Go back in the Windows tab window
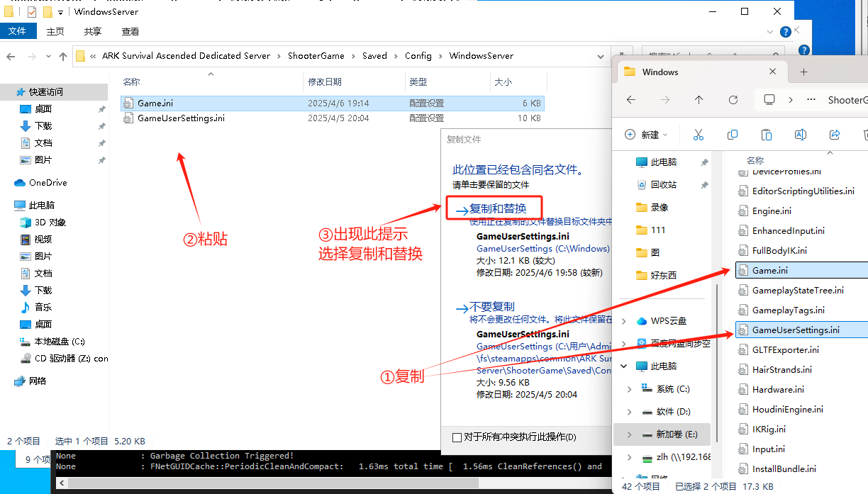 631,100
